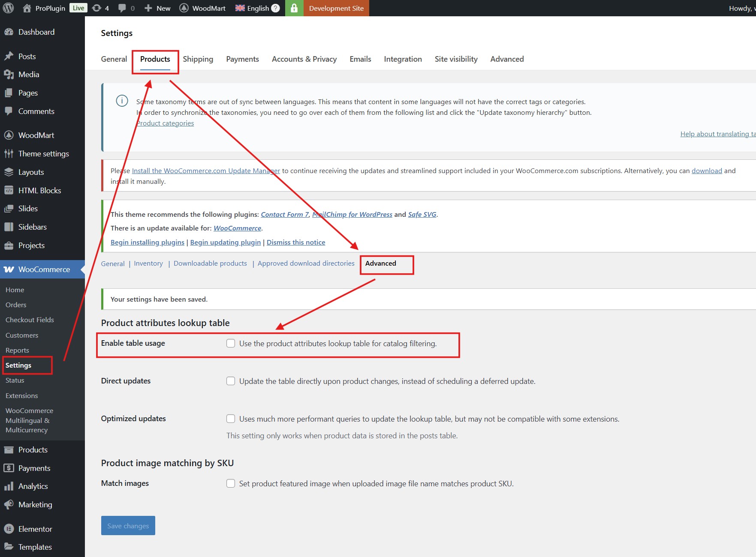This screenshot has height=557, width=756.
Task: Open Templates folder icon
Action: pos(9,547)
